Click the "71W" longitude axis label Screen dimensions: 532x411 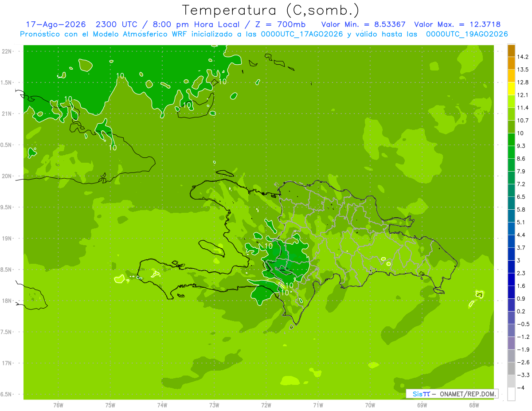coord(318,405)
